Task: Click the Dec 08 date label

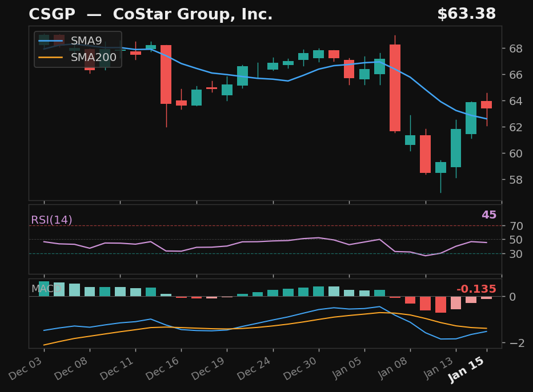Action: pyautogui.click(x=71, y=368)
